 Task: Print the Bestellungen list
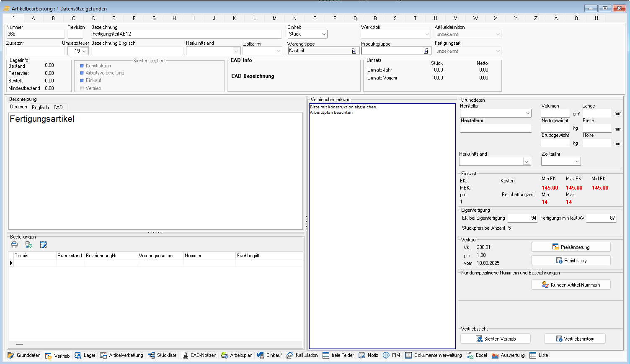(x=14, y=245)
